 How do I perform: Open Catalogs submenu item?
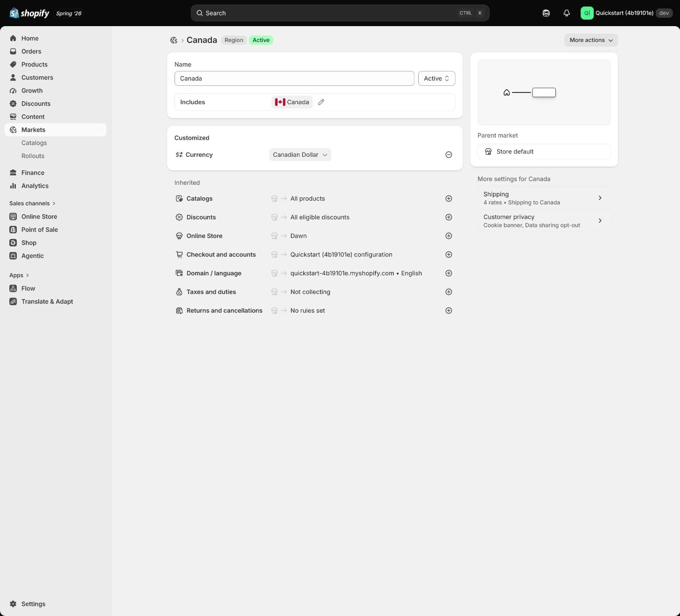pos(34,143)
